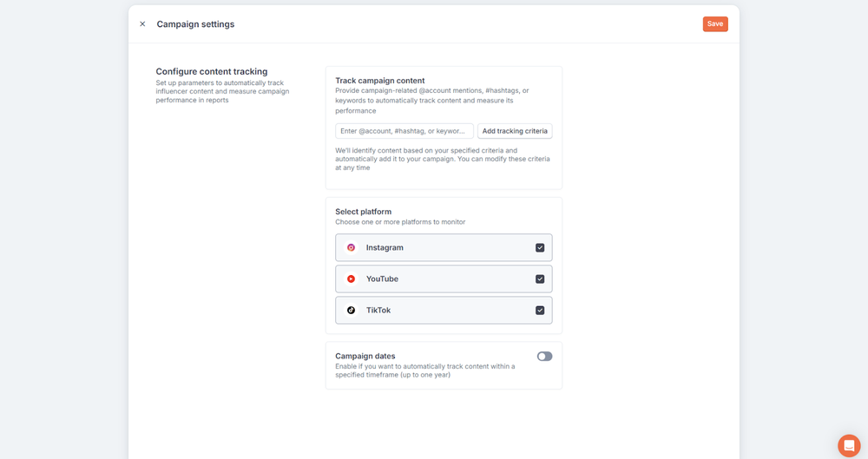
Task: Select the YouTube platform row
Action: pos(444,279)
